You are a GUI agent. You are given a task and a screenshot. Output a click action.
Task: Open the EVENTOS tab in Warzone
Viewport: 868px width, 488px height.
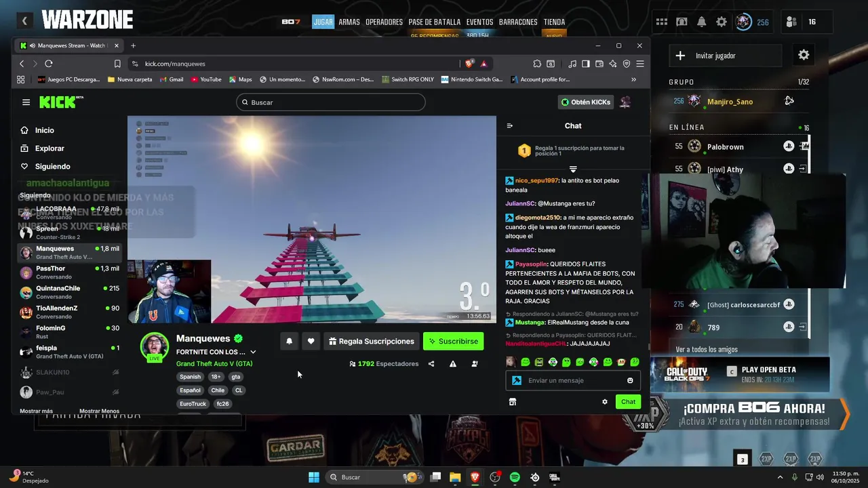click(x=479, y=22)
